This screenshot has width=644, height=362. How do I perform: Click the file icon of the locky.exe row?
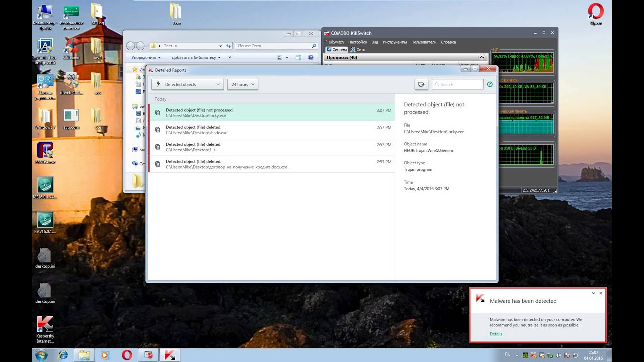[157, 113]
